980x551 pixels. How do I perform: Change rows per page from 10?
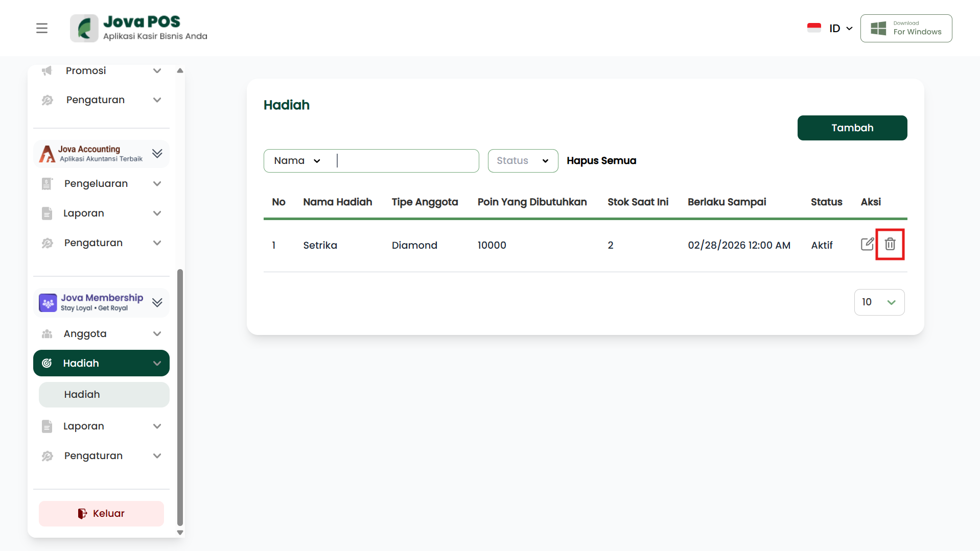(x=879, y=302)
